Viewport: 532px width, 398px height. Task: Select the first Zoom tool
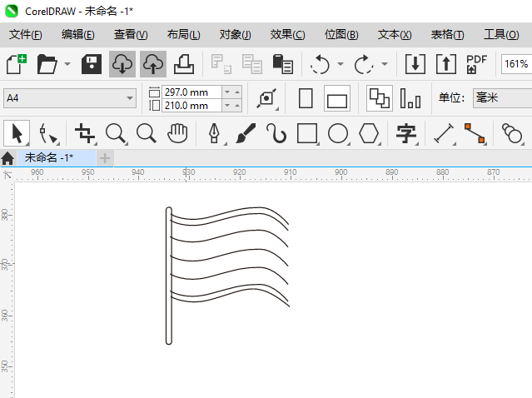[x=116, y=133]
